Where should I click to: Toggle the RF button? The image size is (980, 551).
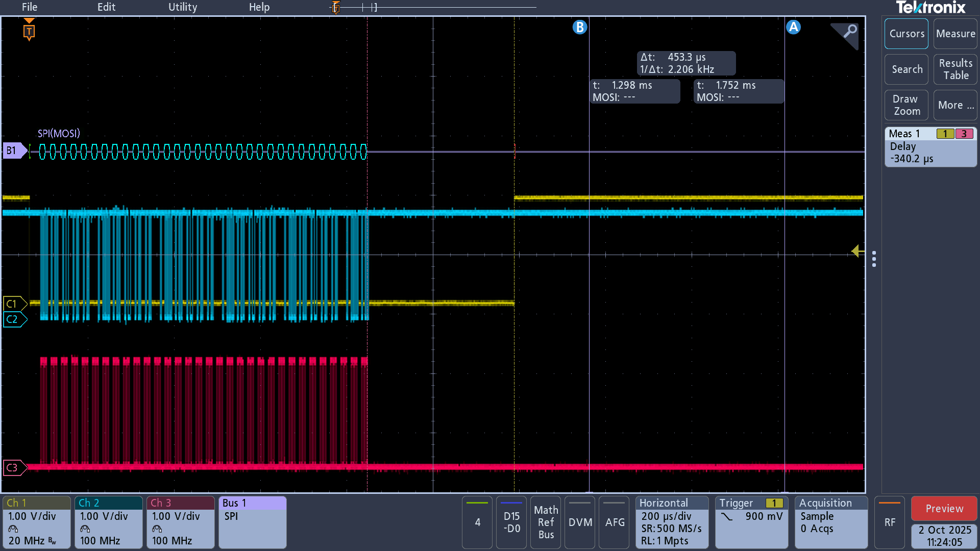[890, 522]
